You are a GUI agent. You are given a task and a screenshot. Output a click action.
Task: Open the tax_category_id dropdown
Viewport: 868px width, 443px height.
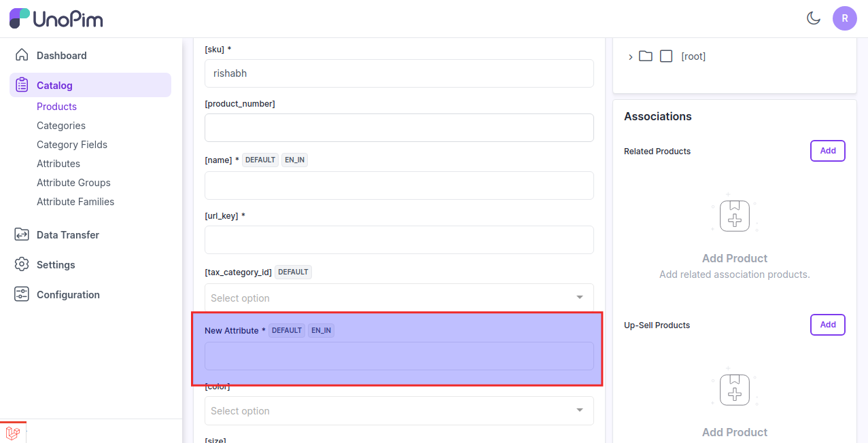[x=399, y=298]
